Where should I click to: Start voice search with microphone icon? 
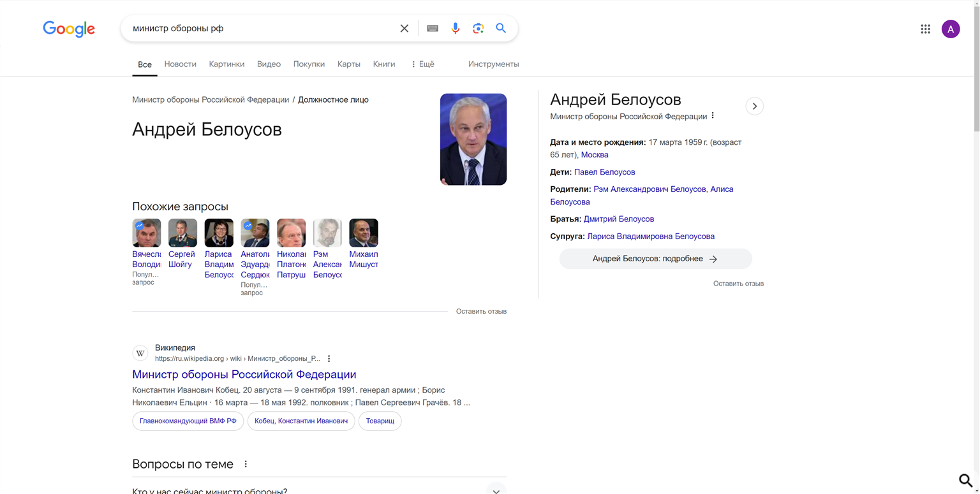click(456, 29)
